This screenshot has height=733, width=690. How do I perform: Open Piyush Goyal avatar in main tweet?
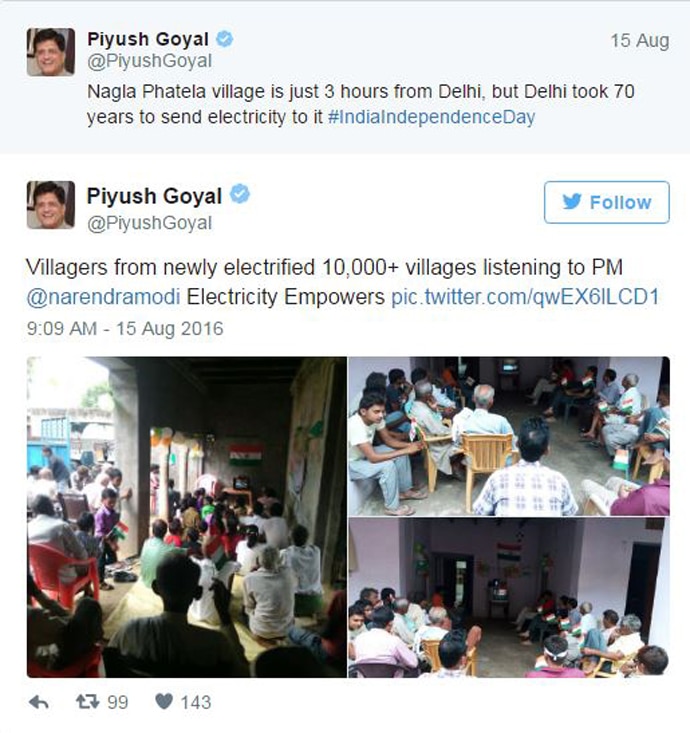pyautogui.click(x=50, y=205)
